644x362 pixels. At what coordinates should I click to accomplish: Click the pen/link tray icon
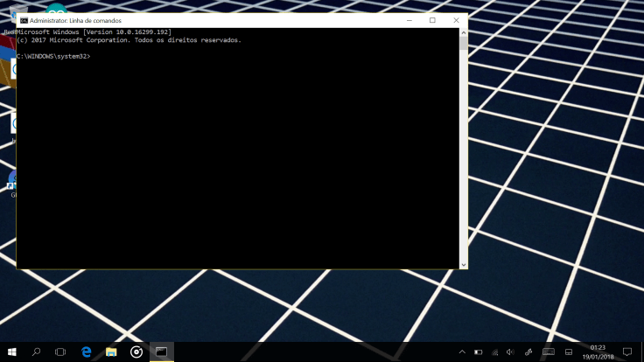pos(528,352)
